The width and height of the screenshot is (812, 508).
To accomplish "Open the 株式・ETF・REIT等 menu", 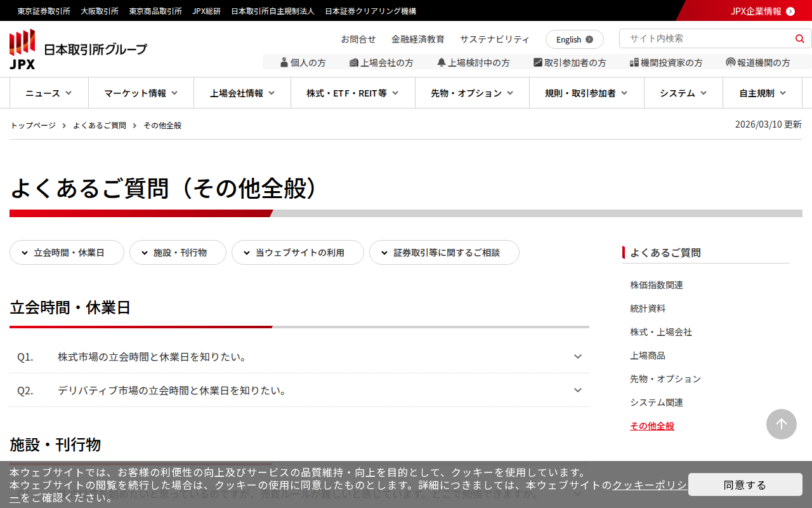I will [x=353, y=93].
